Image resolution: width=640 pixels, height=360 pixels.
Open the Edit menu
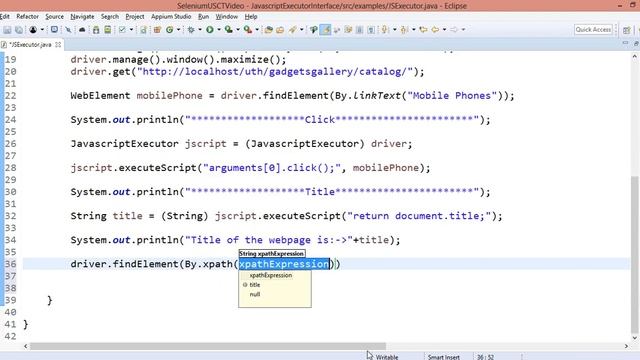click(4, 17)
